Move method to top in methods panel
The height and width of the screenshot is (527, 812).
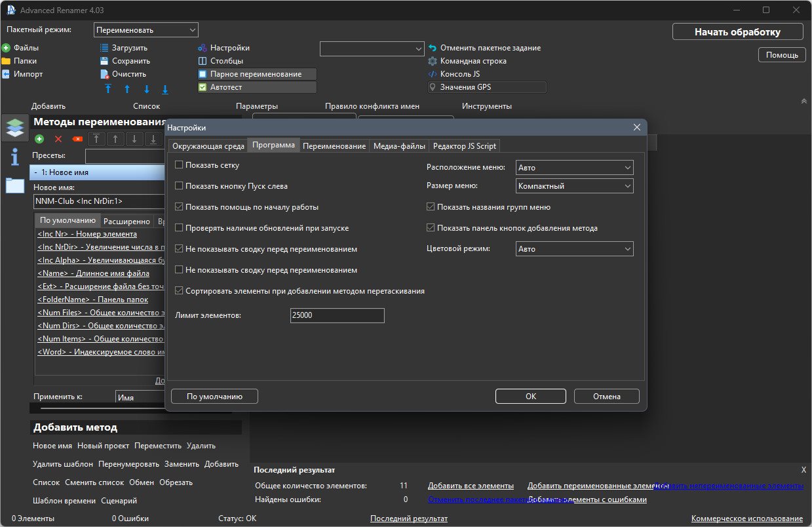[97, 139]
